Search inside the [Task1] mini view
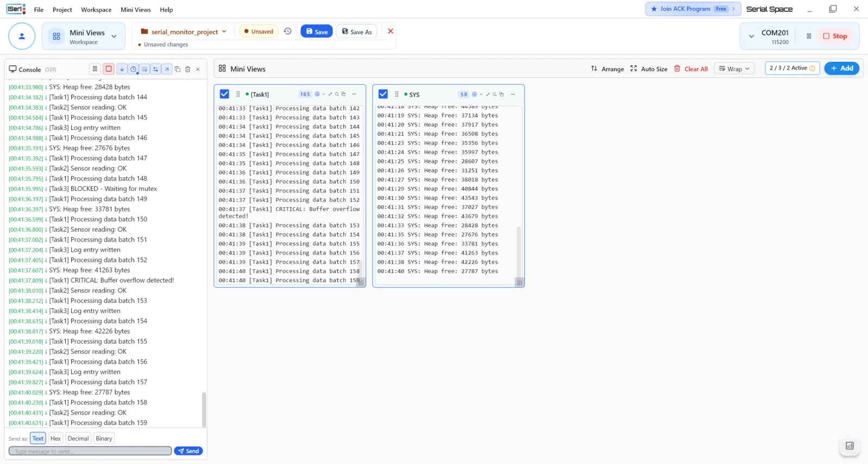The height and width of the screenshot is (464, 868). pos(337,94)
